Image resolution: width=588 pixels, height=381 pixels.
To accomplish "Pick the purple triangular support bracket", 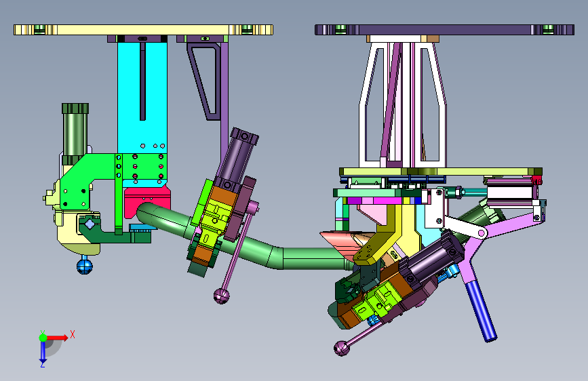I will tap(204, 81).
